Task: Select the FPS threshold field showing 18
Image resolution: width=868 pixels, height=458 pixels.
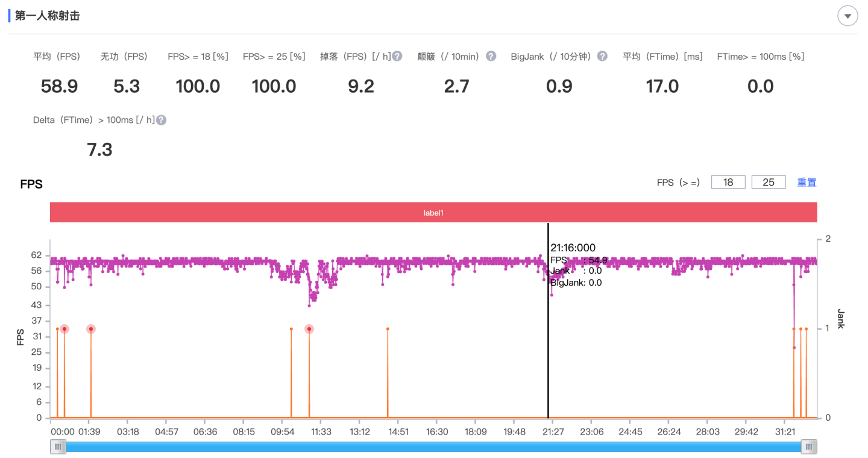Action: click(728, 182)
